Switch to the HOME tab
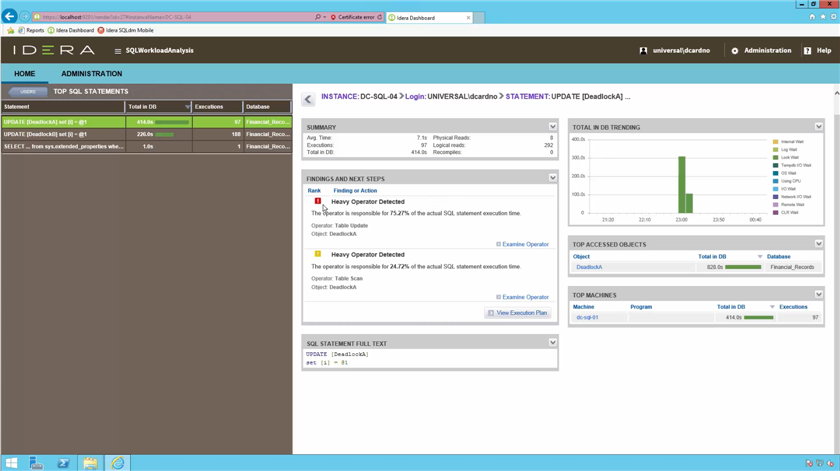 pyautogui.click(x=25, y=74)
